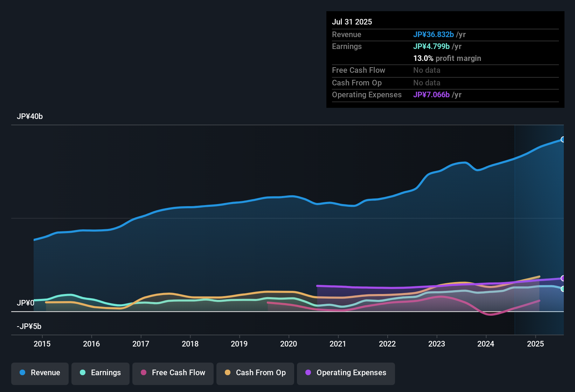This screenshot has width=575, height=392.
Task: Click the JP¥40b axis label
Action: tap(30, 117)
